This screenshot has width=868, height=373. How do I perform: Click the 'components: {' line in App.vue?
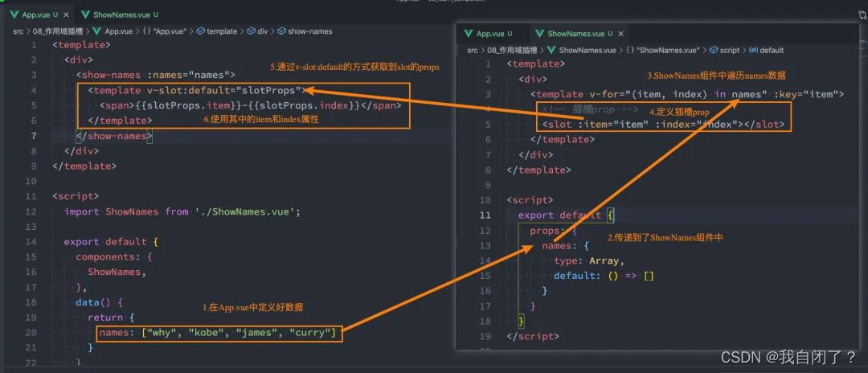tap(113, 256)
